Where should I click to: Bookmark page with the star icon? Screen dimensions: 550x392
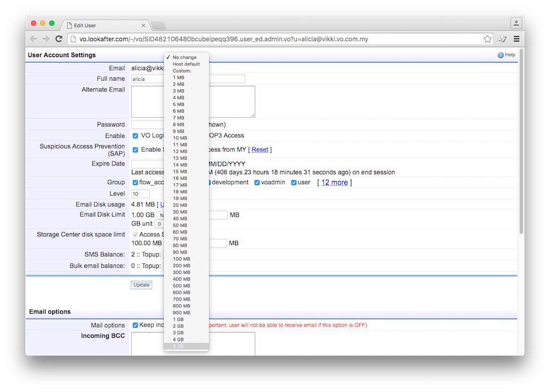coord(487,39)
